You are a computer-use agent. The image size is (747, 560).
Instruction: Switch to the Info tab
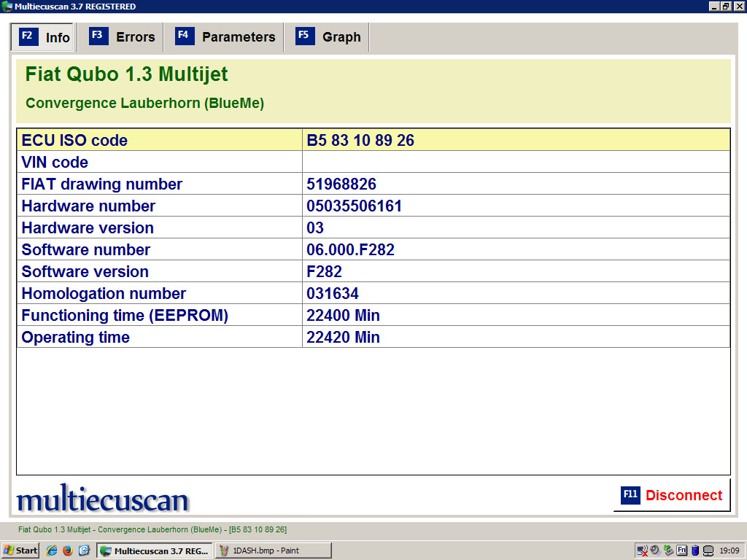tap(42, 37)
